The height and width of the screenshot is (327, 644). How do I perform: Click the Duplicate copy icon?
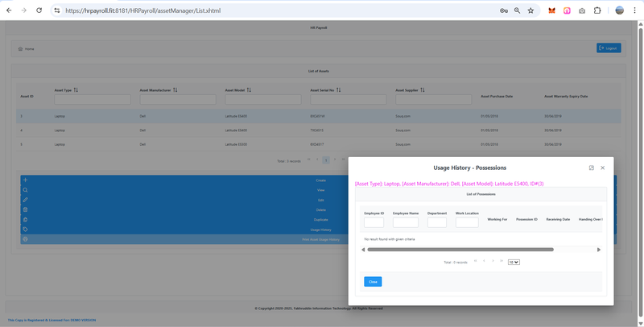26,219
